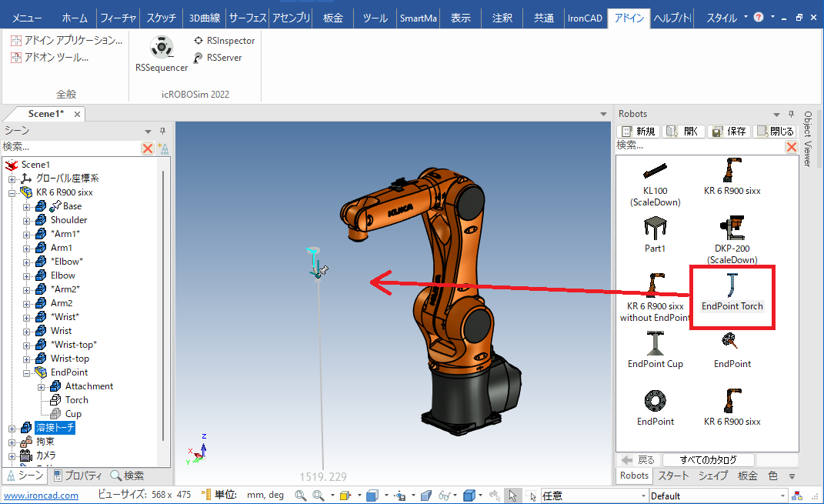
Task: Open the www.ironcad.com link
Action: [x=42, y=496]
